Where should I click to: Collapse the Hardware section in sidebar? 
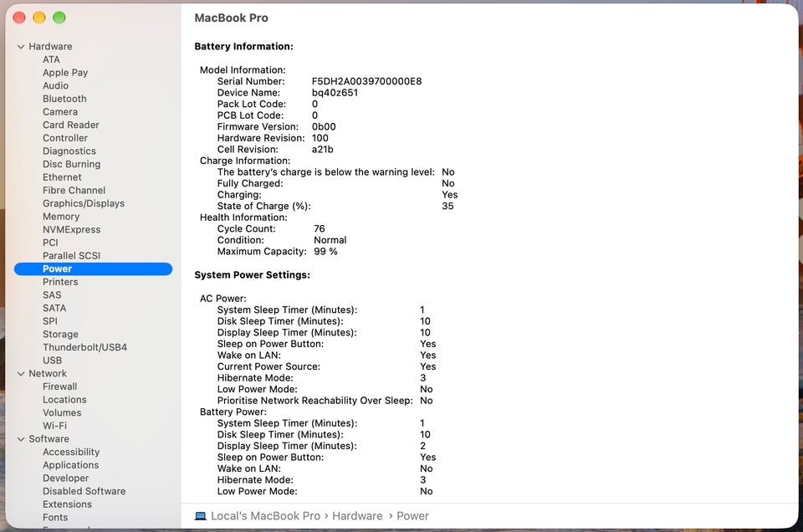click(21, 47)
